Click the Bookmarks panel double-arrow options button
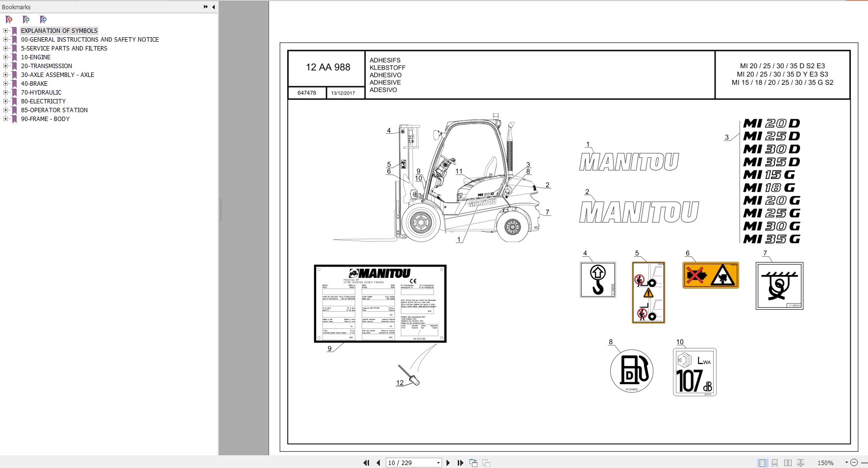Screen dimensions: 868x468 205,7
